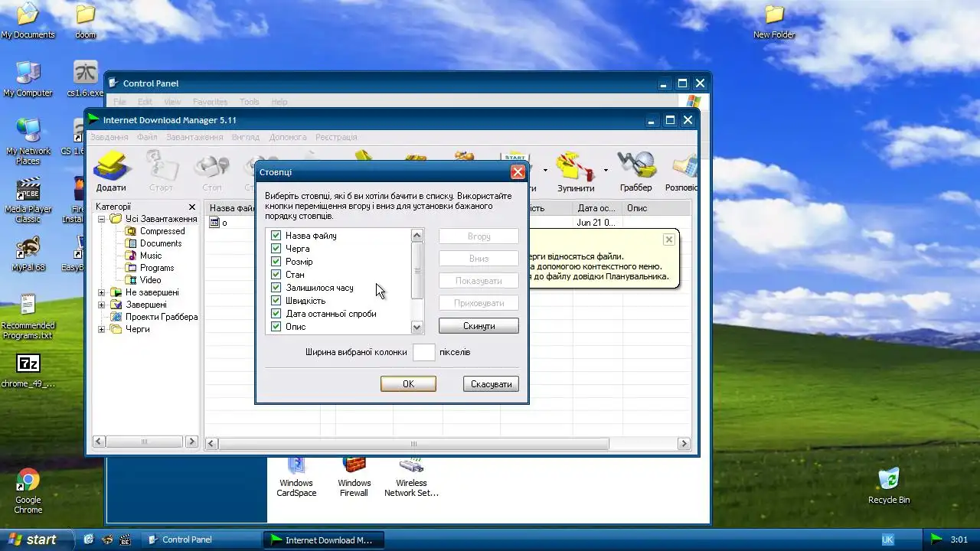Screen dimensions: 980x551
Task: Click the Скинути button
Action: point(479,326)
